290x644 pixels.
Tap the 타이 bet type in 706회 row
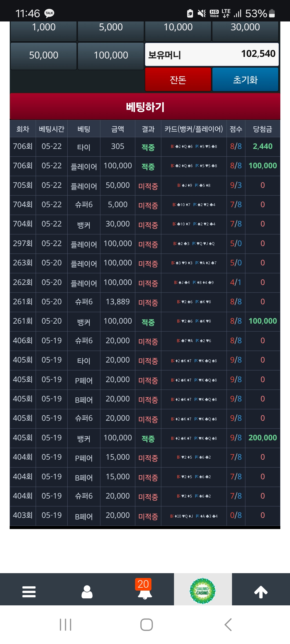coord(84,147)
